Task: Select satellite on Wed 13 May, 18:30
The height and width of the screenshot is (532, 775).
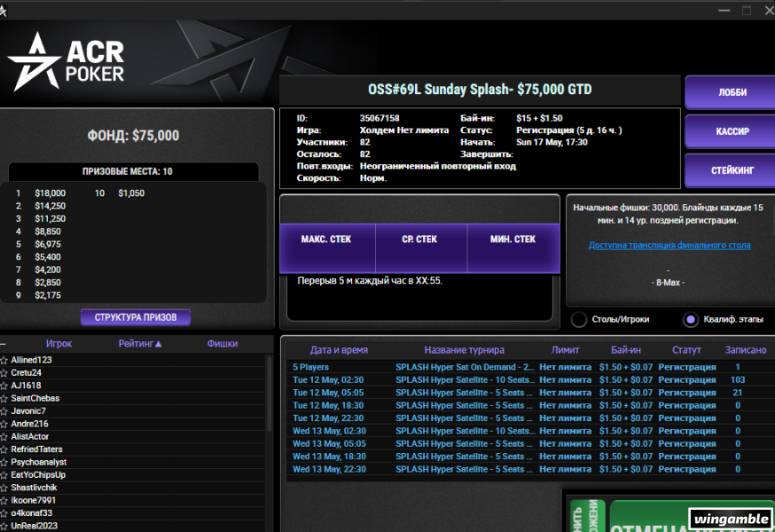Action: tap(528, 457)
